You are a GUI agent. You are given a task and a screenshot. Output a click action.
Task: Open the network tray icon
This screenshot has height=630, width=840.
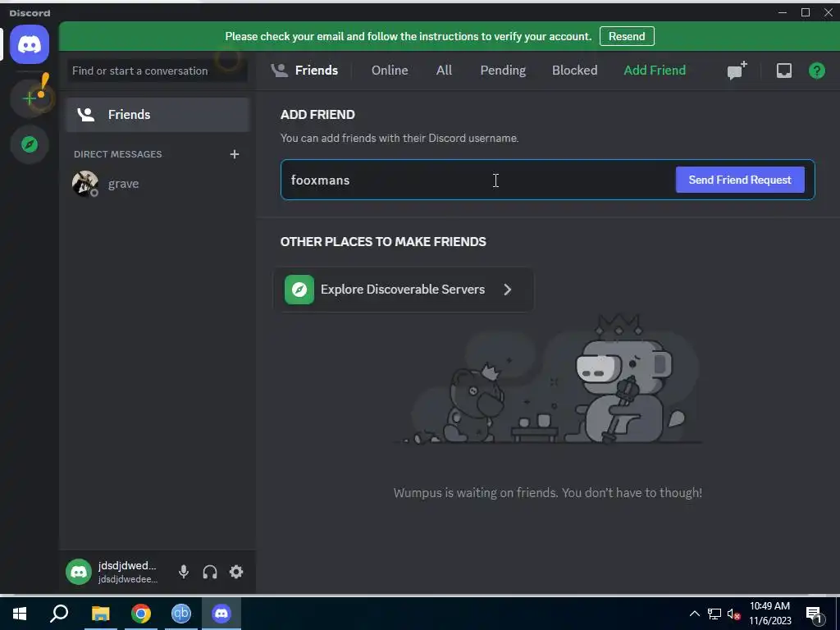tap(714, 614)
